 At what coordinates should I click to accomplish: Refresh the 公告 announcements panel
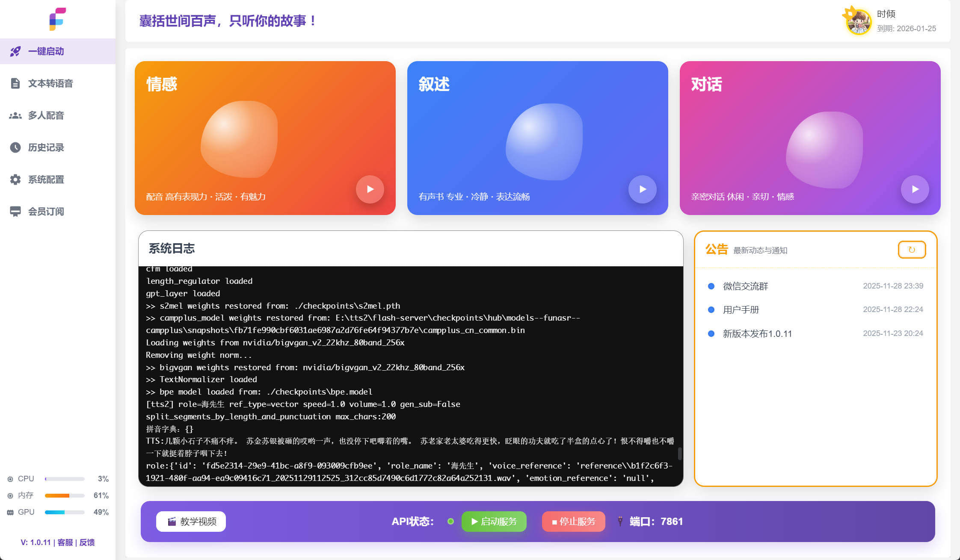click(x=911, y=250)
